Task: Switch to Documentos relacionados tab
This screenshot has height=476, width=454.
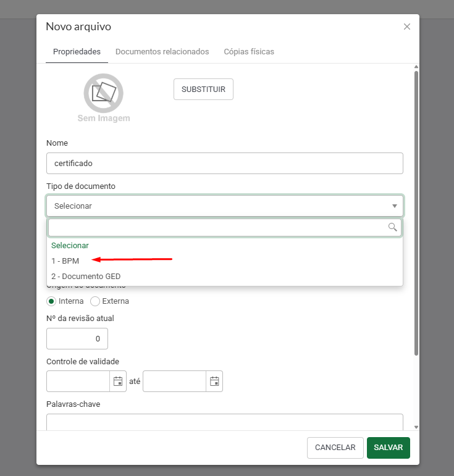Action: pos(162,52)
